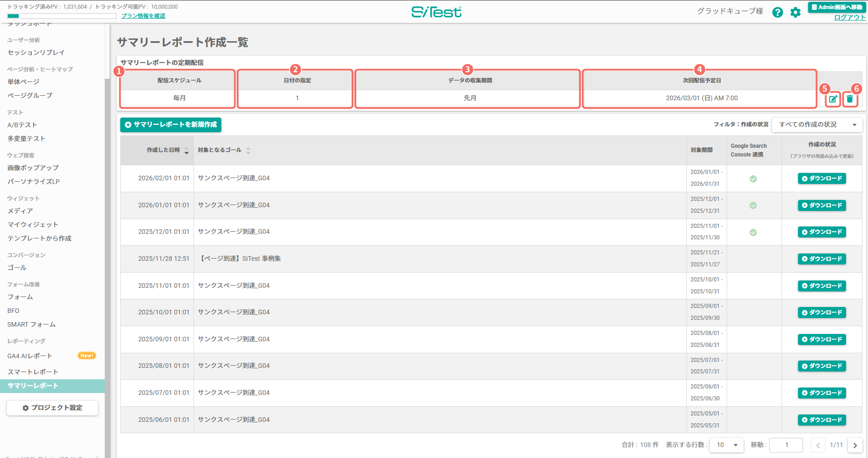Open テンプレートから作成 in sidebar

(x=39, y=238)
